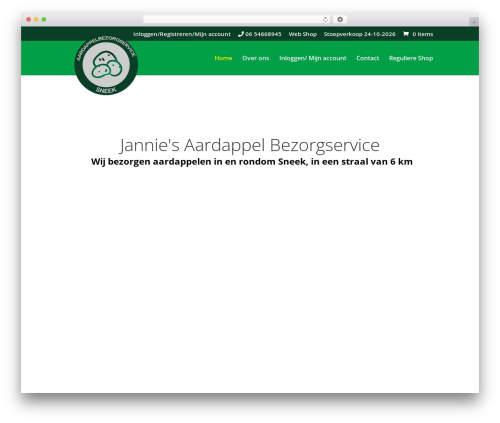
Task: Open the Contact menu item
Action: tap(367, 58)
